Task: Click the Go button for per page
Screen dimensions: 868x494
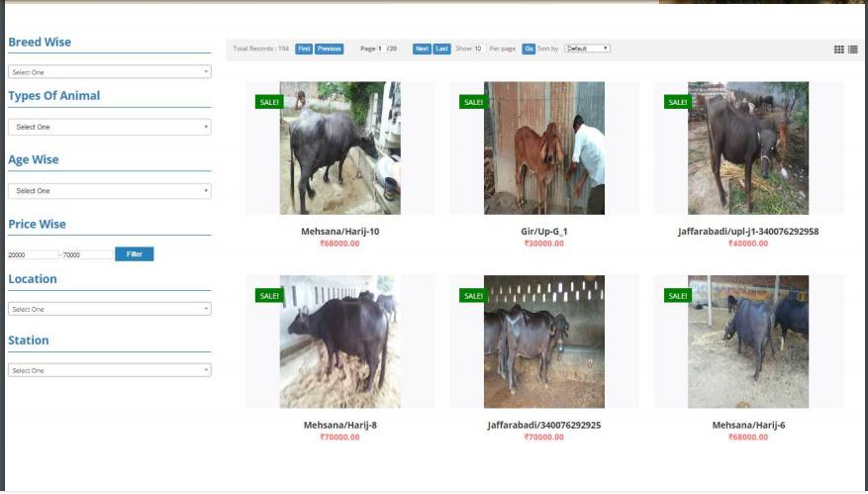Action: pyautogui.click(x=529, y=49)
